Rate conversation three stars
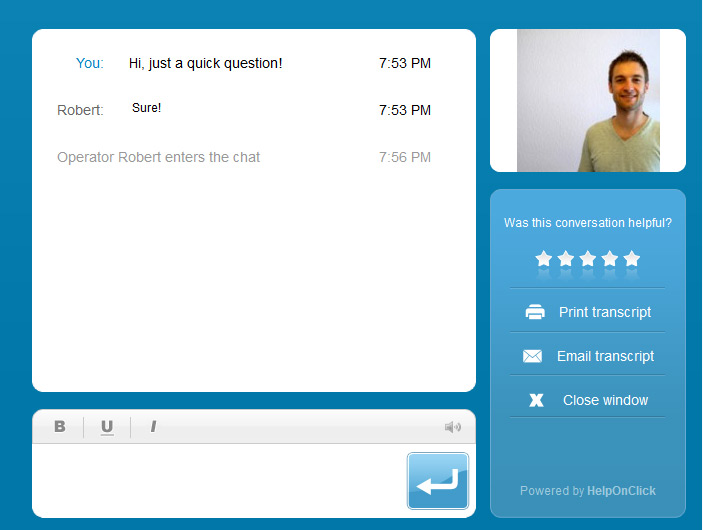The image size is (703, 530). click(588, 258)
